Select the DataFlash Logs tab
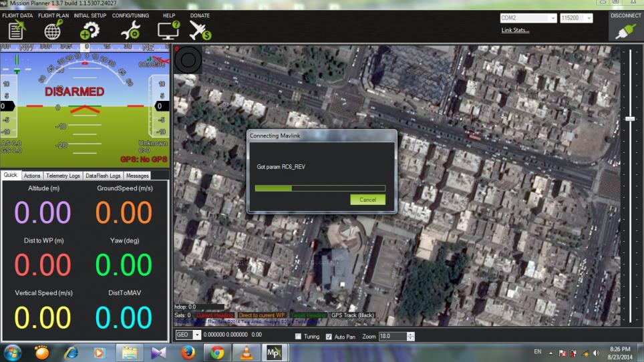Image resolution: width=644 pixels, height=362 pixels. pos(103,176)
